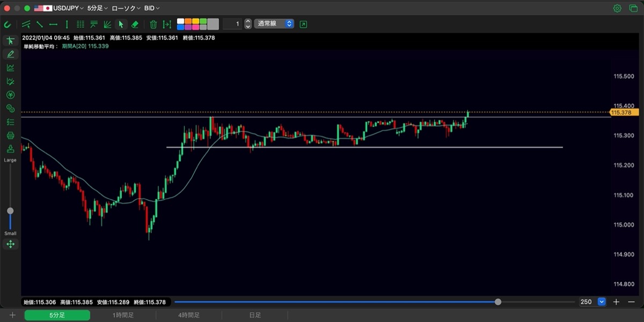
Task: Open the settings gear icon
Action: pyautogui.click(x=617, y=8)
